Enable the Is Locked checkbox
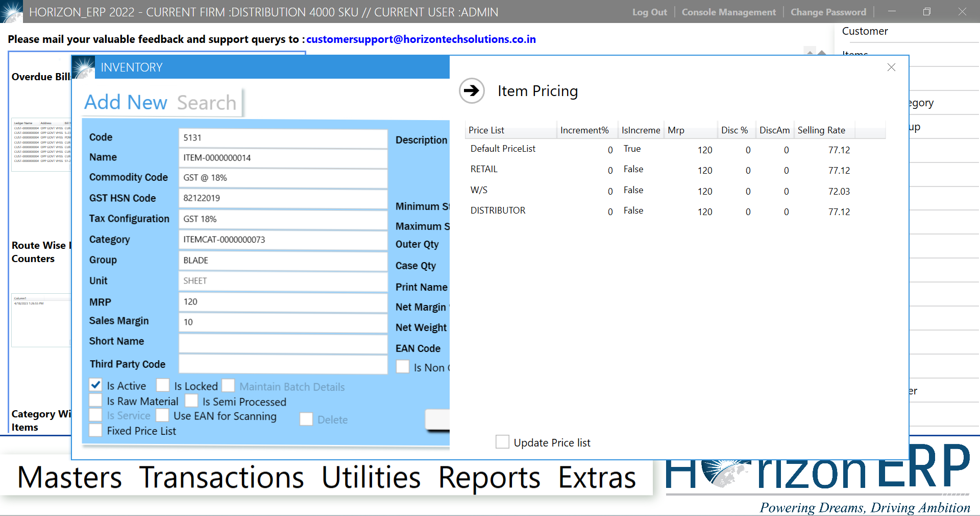This screenshot has width=980, height=516. coord(163,385)
